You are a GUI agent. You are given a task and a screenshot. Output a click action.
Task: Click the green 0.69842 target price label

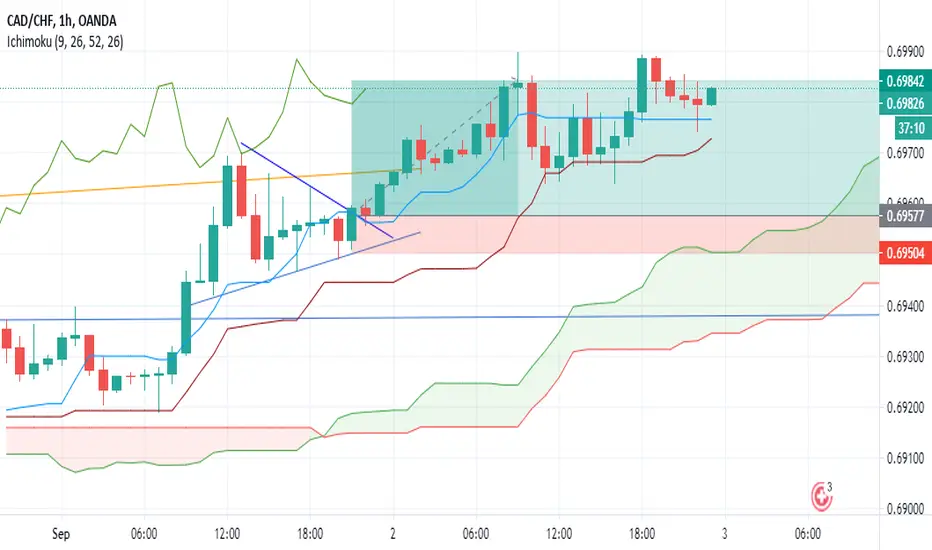pyautogui.click(x=905, y=81)
